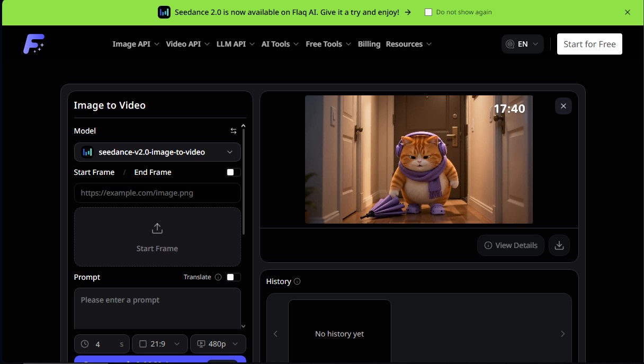Open the 480p resolution dropdown
644x364 pixels.
218,344
